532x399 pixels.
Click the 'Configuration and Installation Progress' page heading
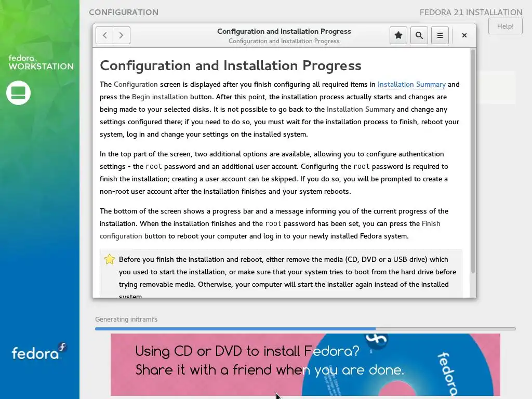point(231,65)
